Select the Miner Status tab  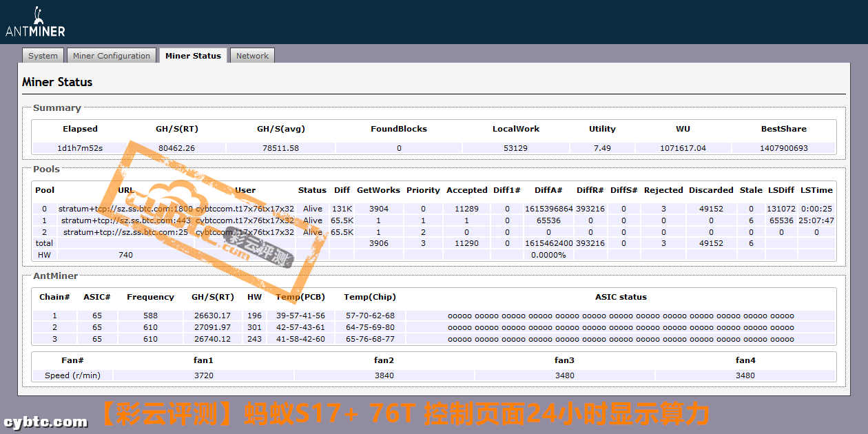(x=193, y=56)
